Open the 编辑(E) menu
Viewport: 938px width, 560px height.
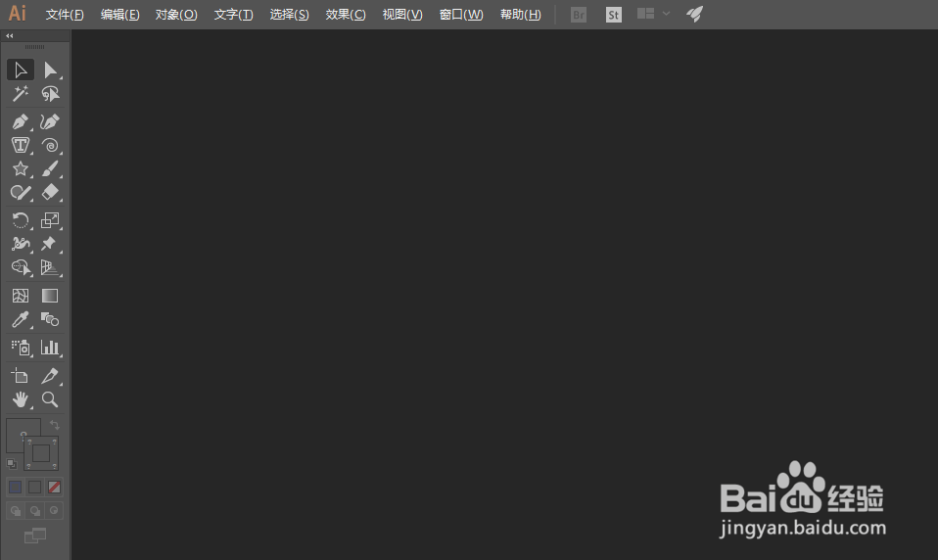click(119, 15)
